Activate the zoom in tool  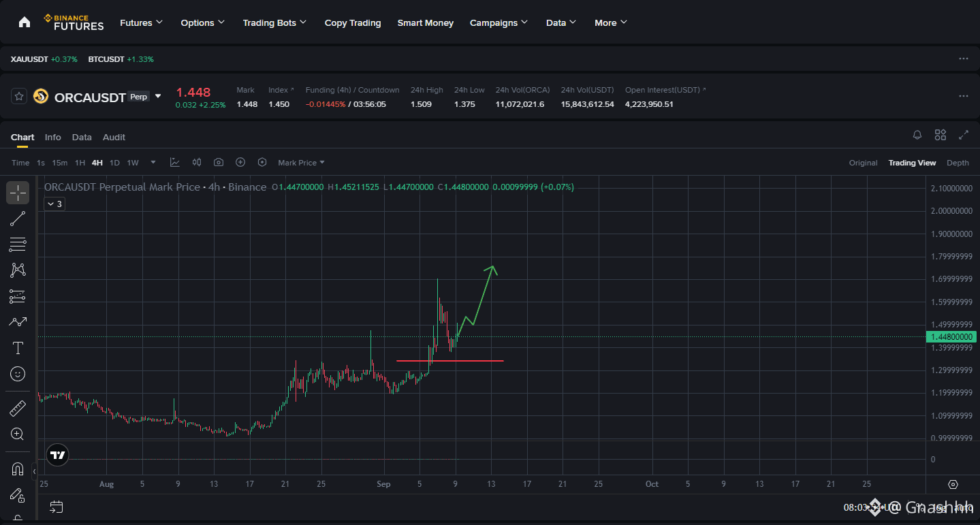(18, 434)
